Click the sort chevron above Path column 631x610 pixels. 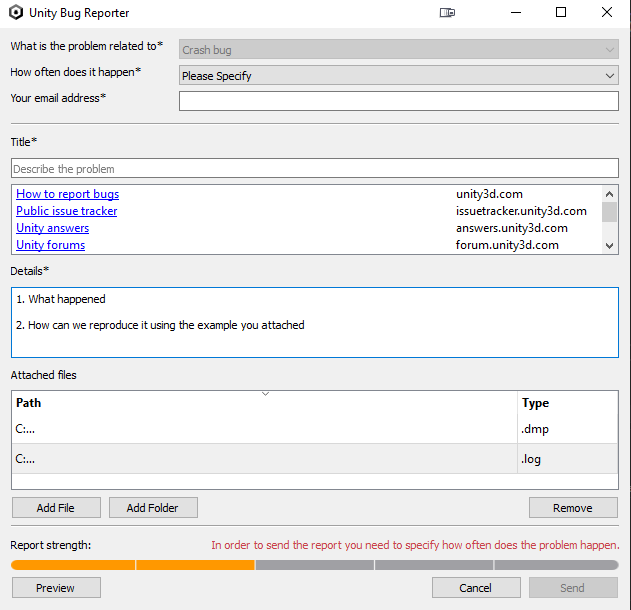[x=265, y=394]
